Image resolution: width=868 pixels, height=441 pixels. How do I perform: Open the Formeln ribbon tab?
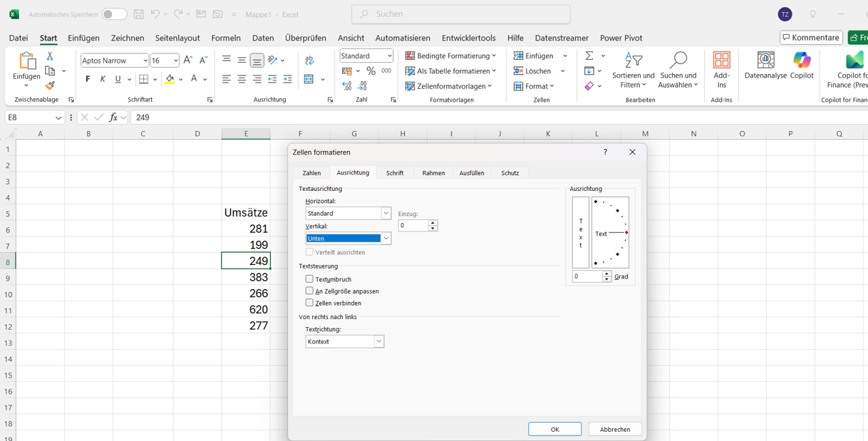coord(226,38)
